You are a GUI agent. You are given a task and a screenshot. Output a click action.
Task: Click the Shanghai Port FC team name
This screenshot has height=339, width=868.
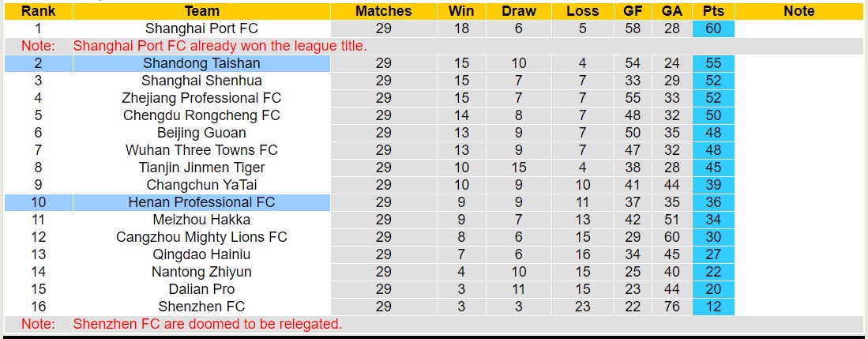(x=201, y=28)
